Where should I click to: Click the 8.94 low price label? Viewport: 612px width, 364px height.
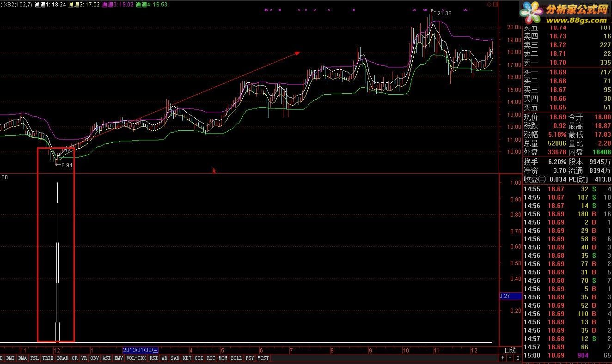point(67,165)
